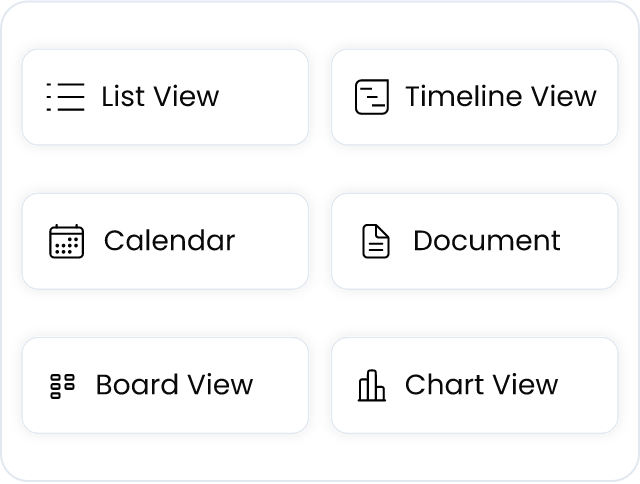Click the "List View" text label
The image size is (640, 484).
point(160,97)
